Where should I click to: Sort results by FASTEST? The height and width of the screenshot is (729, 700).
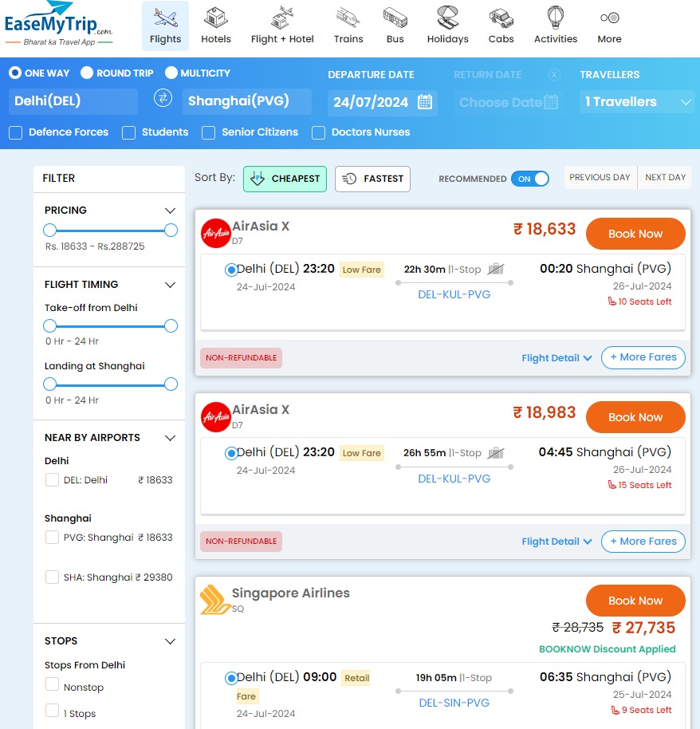[372, 179]
